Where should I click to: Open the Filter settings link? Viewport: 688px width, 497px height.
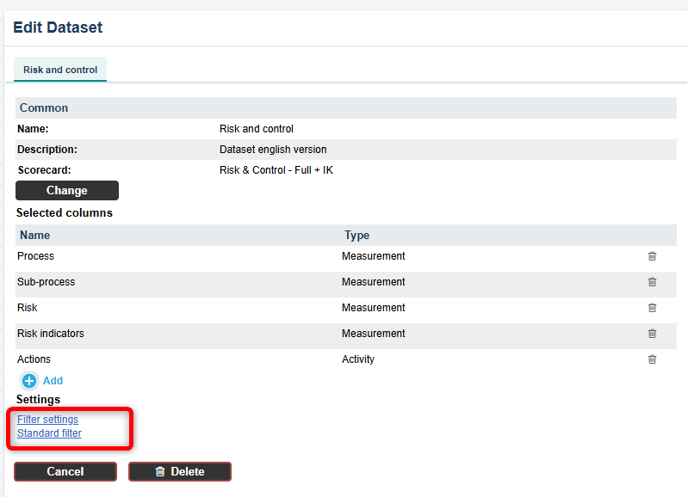click(x=48, y=420)
